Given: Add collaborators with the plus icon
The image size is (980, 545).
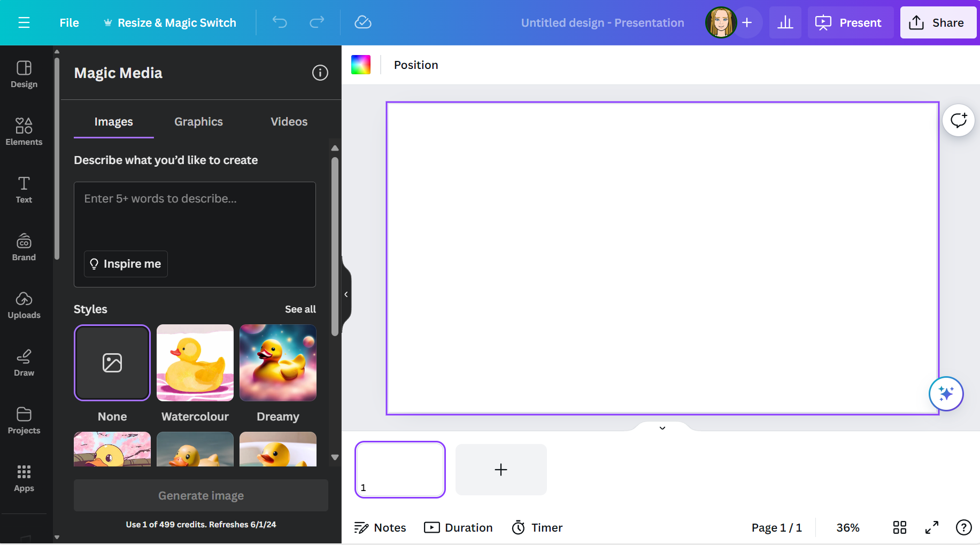Looking at the screenshot, I should [747, 22].
